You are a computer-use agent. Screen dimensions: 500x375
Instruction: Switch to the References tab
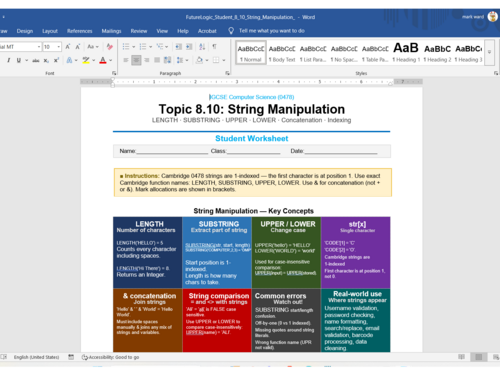pos(80,31)
